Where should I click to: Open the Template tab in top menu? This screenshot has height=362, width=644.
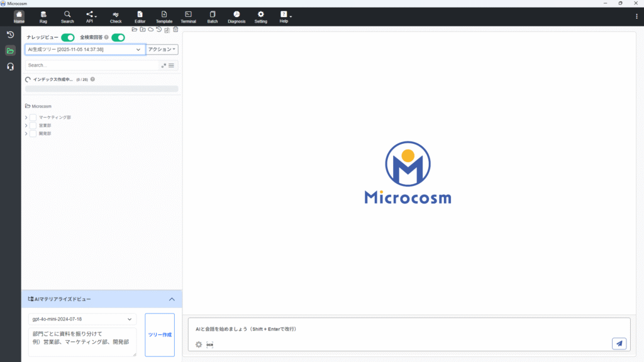tap(164, 16)
